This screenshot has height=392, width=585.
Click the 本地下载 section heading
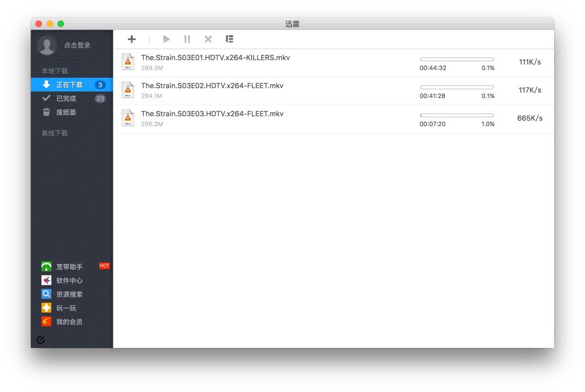[x=55, y=71]
